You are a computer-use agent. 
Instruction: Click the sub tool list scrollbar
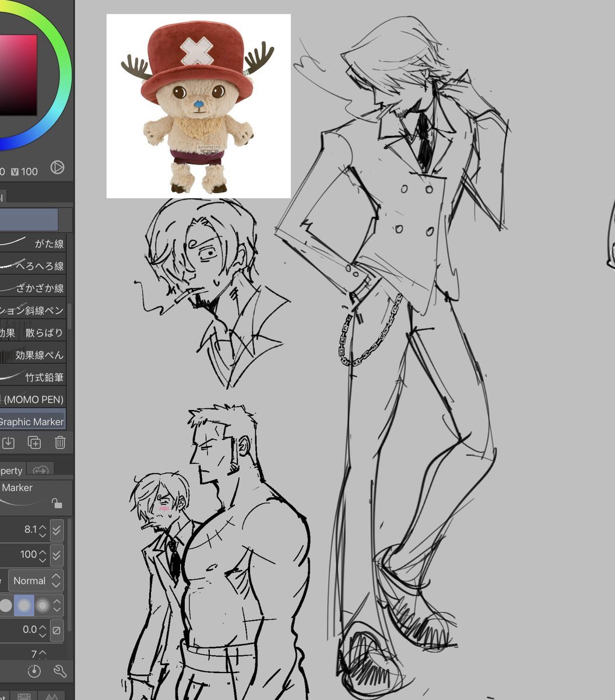tap(69, 316)
